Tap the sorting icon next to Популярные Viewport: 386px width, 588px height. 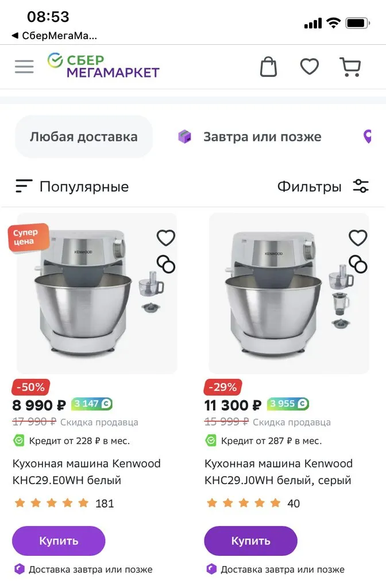pyautogui.click(x=23, y=185)
